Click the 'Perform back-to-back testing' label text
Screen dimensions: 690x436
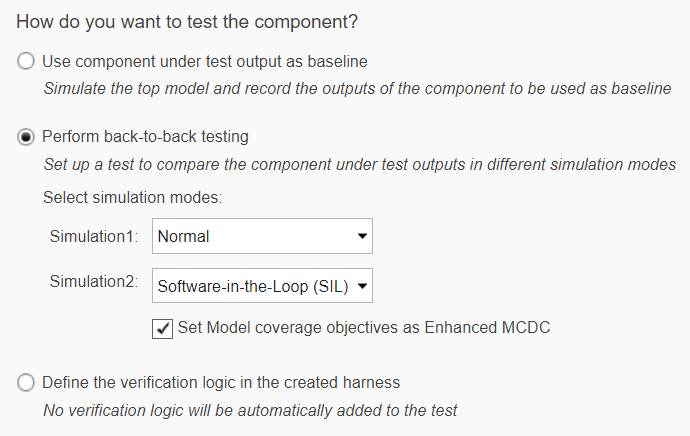[x=145, y=136]
